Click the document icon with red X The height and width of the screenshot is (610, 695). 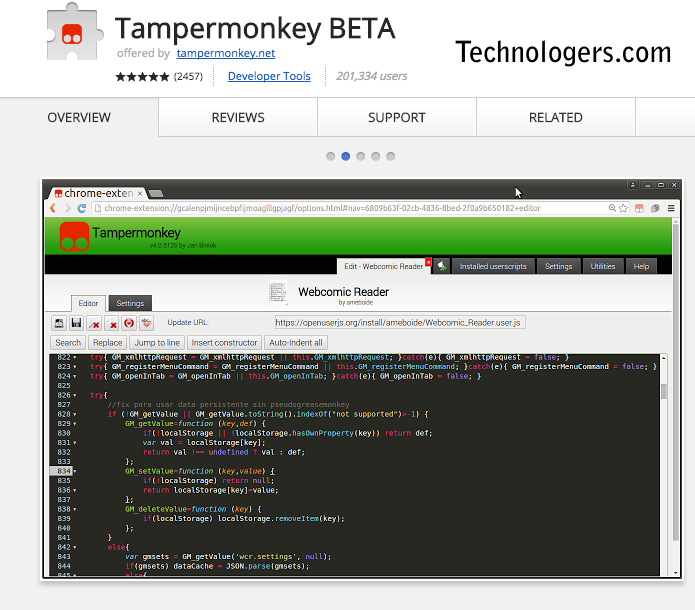112,323
